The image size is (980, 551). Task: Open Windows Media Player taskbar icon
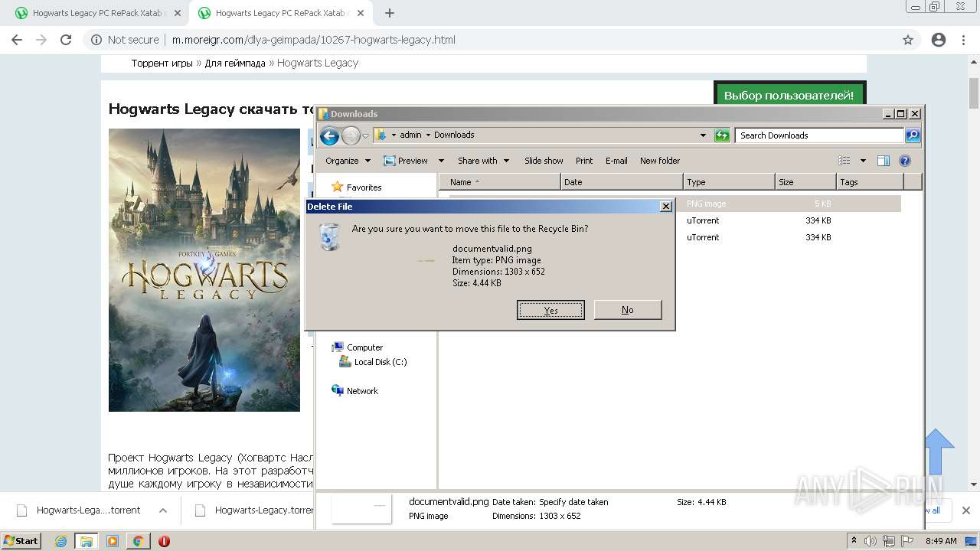pyautogui.click(x=112, y=541)
